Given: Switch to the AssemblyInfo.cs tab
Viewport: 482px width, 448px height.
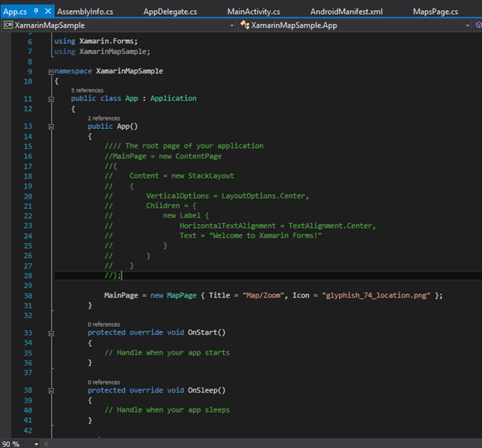Looking at the screenshot, I should [85, 12].
